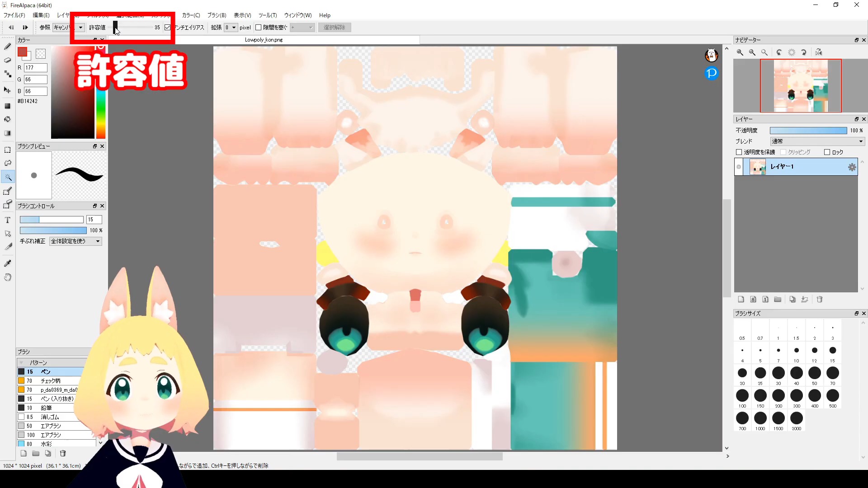Screen dimensions: 868x488
Task: Create a new layer
Action: coord(741,299)
